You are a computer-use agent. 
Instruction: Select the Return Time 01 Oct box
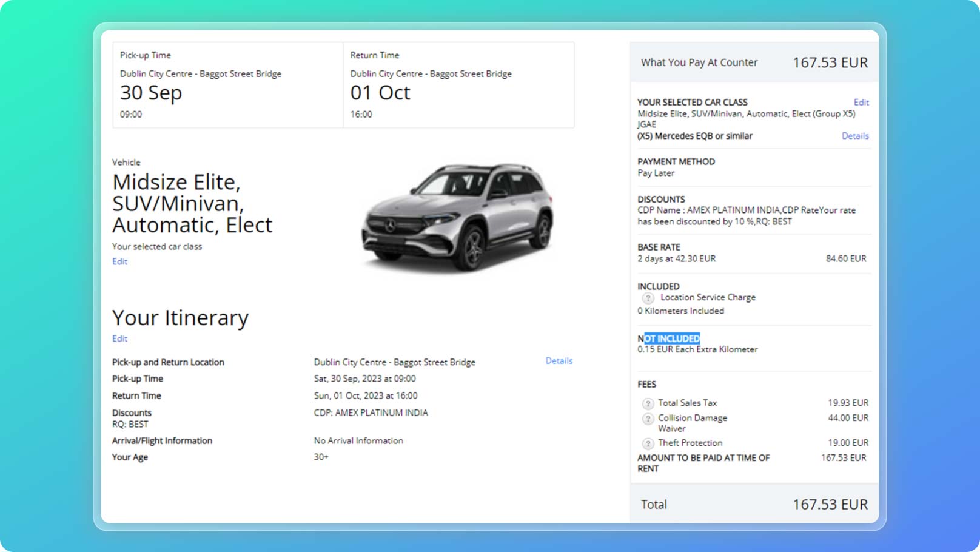(458, 85)
